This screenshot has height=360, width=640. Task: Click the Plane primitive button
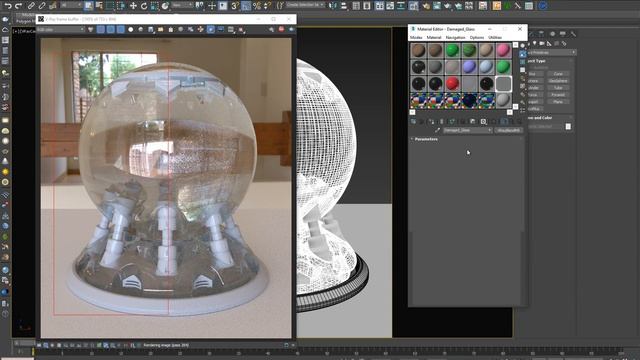tap(558, 102)
